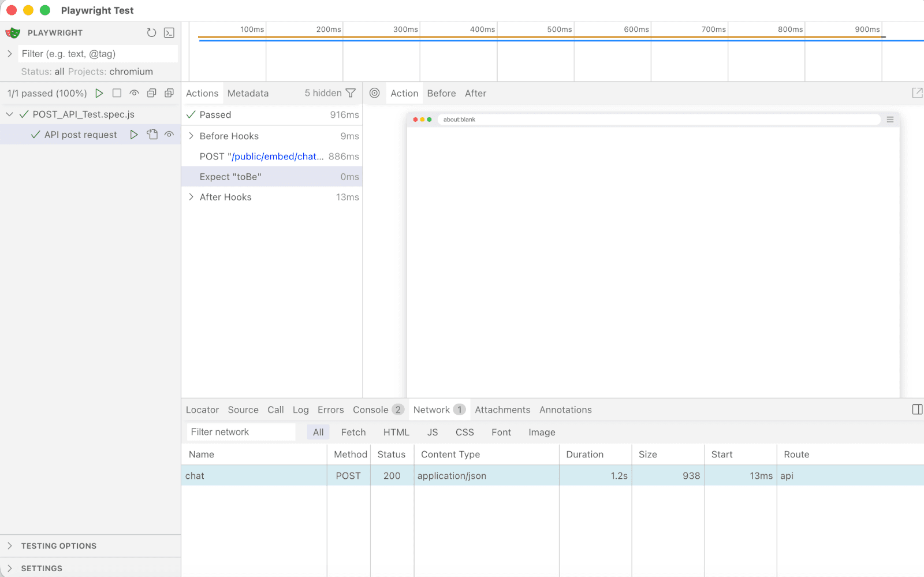924x577 pixels.
Task: Expand all tests in the tree
Action: [169, 93]
